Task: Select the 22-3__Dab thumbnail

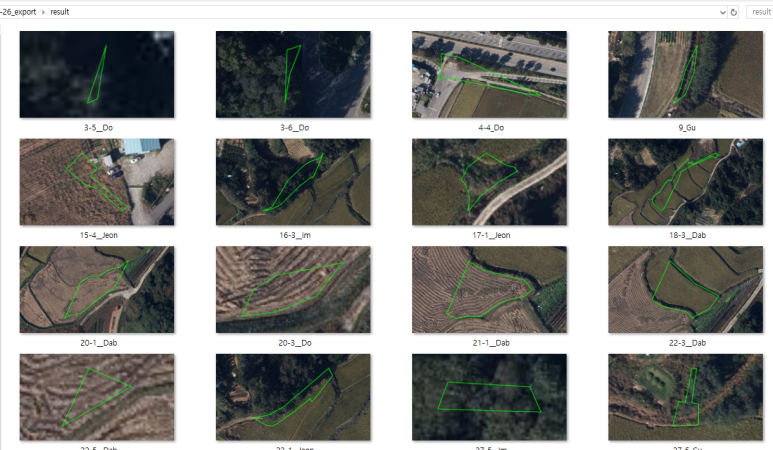Action: click(x=685, y=289)
